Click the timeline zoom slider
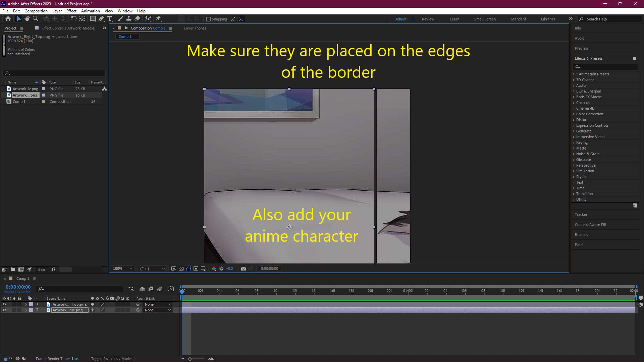 pos(190,359)
